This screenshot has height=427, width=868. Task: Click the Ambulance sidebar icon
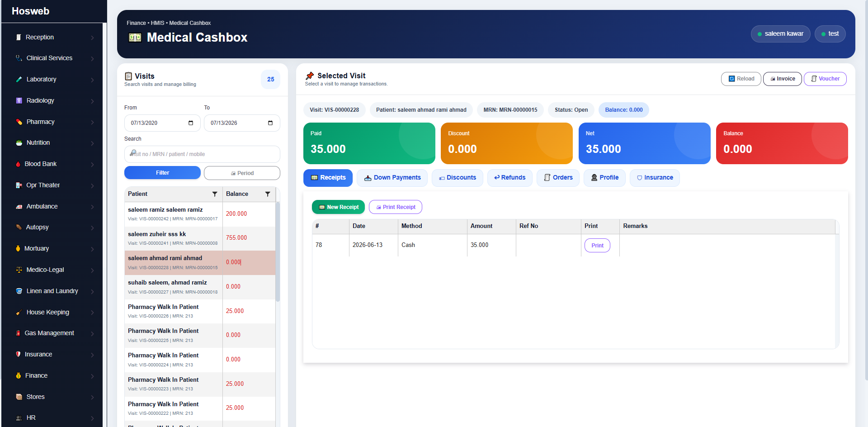19,206
